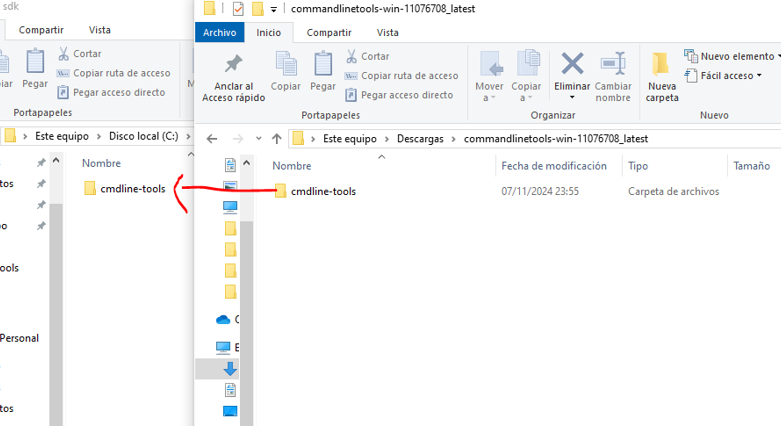Switch to 'Compartir' tab in left window
The image size is (781, 426).
43,31
